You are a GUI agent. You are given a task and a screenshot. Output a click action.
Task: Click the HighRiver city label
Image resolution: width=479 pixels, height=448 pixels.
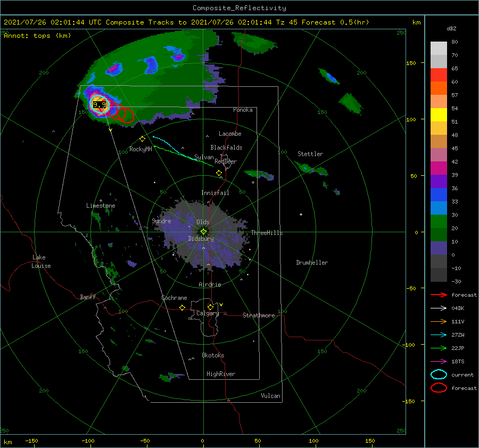[x=221, y=374]
